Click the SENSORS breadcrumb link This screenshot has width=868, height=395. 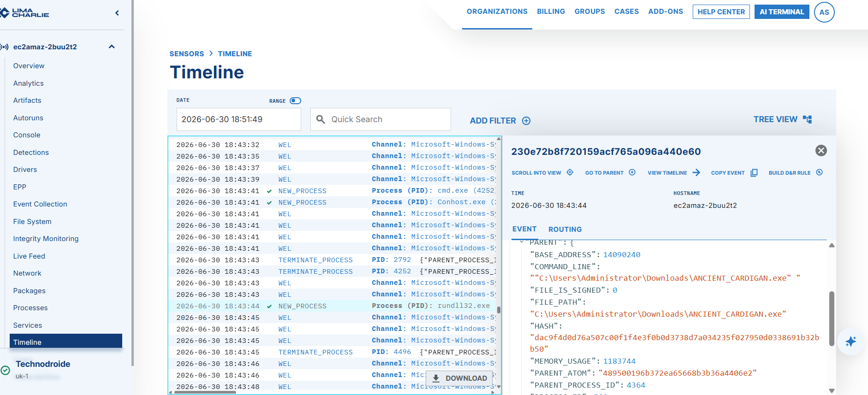[x=187, y=54]
